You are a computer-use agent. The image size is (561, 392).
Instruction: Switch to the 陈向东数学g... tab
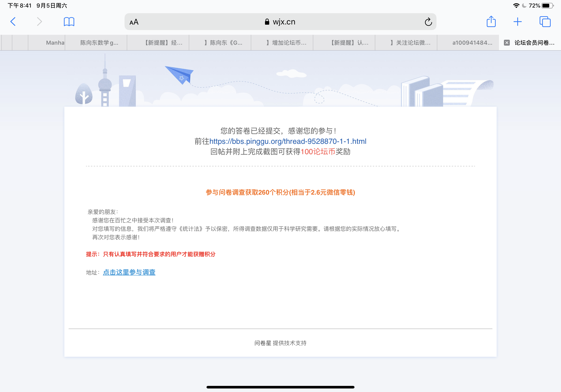click(99, 43)
